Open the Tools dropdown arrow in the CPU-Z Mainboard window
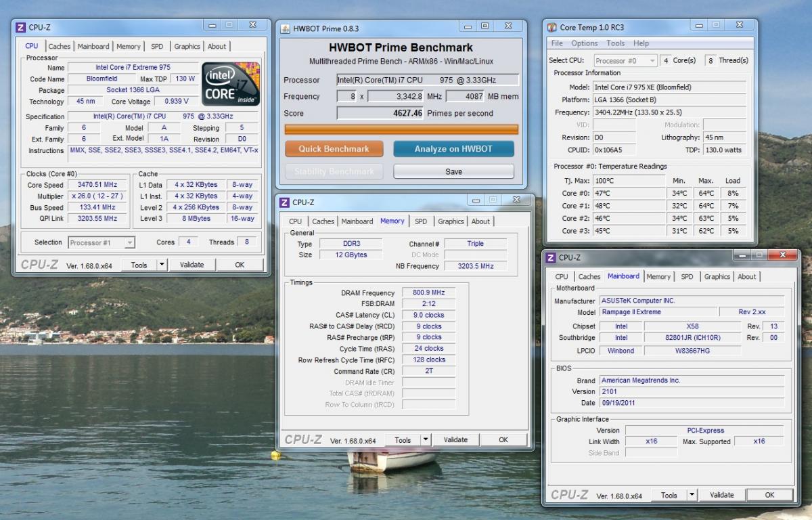The width and height of the screenshot is (812, 520). 692,495
